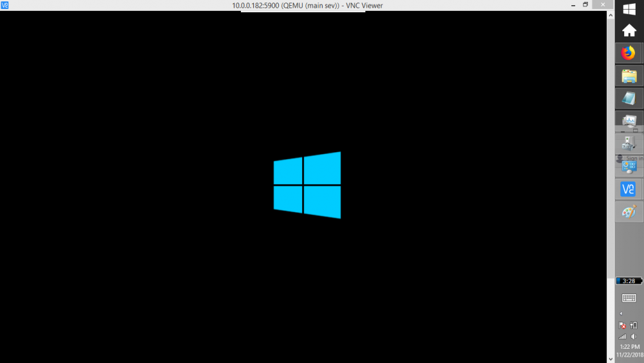This screenshot has width=644, height=363.
Task: Open the Server Manager toolbox icon
Action: click(629, 144)
